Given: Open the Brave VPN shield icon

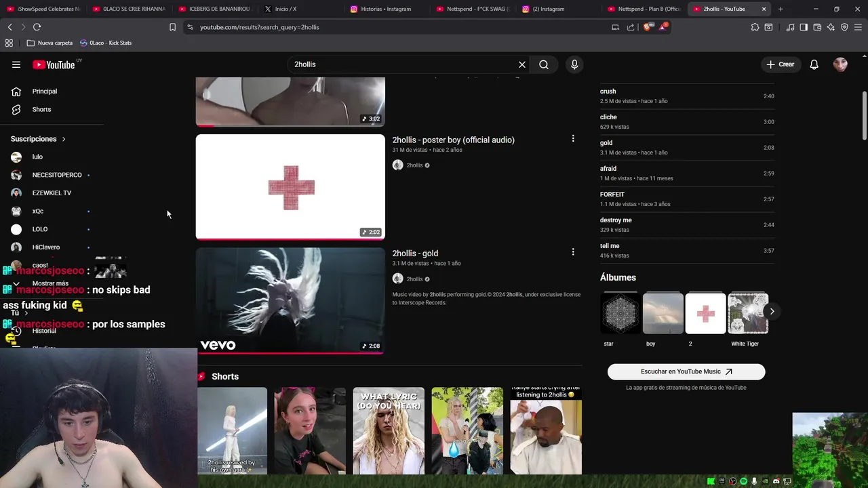Looking at the screenshot, I should click(x=844, y=27).
